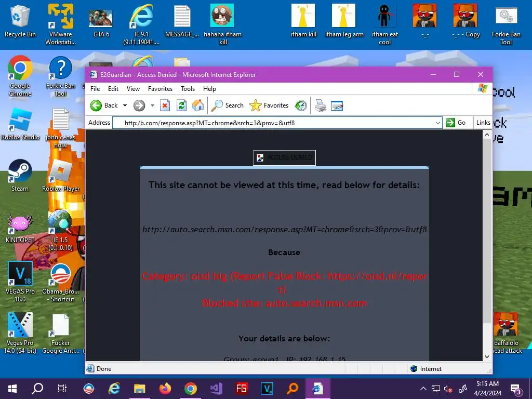Click the Internet zone status indicator
This screenshot has height=399, width=532.
426,369
